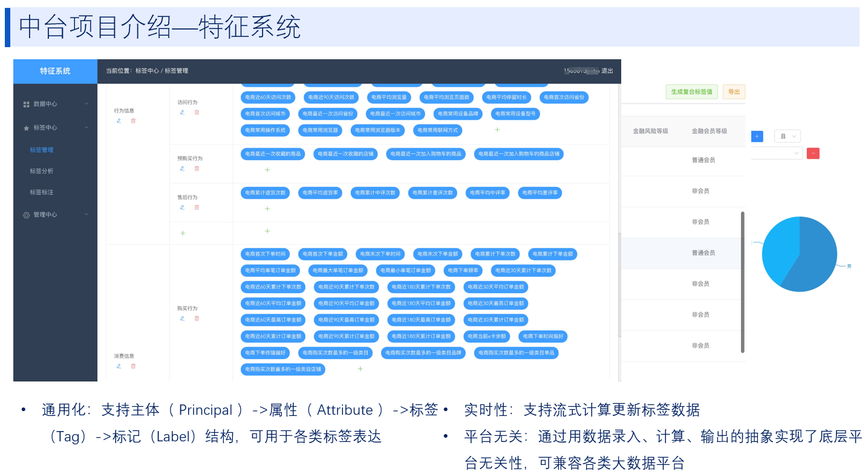Select the 电商近180天累计订单金额 tag

tap(422, 336)
